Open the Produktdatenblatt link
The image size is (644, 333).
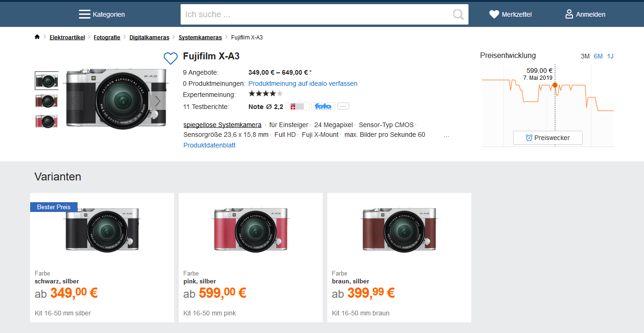209,145
